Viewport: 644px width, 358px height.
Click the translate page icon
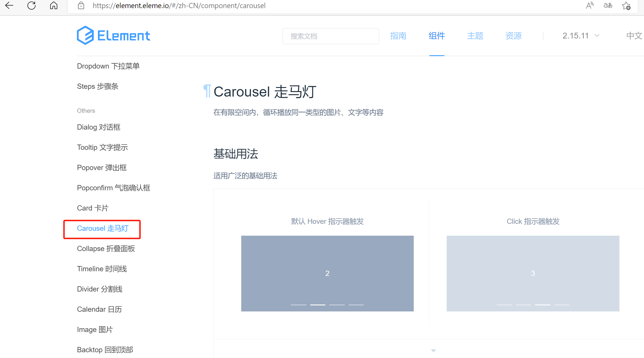coord(608,5)
